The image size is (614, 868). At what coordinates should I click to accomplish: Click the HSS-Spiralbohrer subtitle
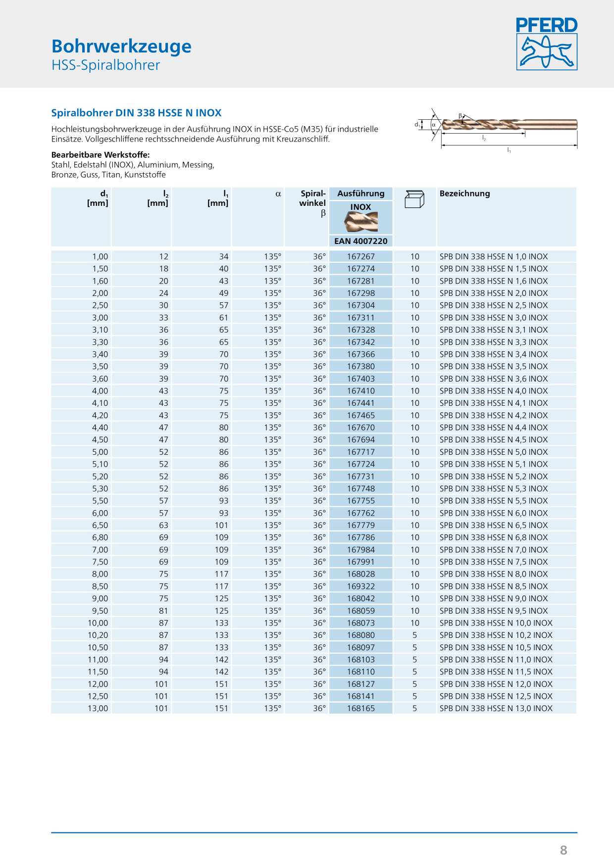tap(106, 65)
